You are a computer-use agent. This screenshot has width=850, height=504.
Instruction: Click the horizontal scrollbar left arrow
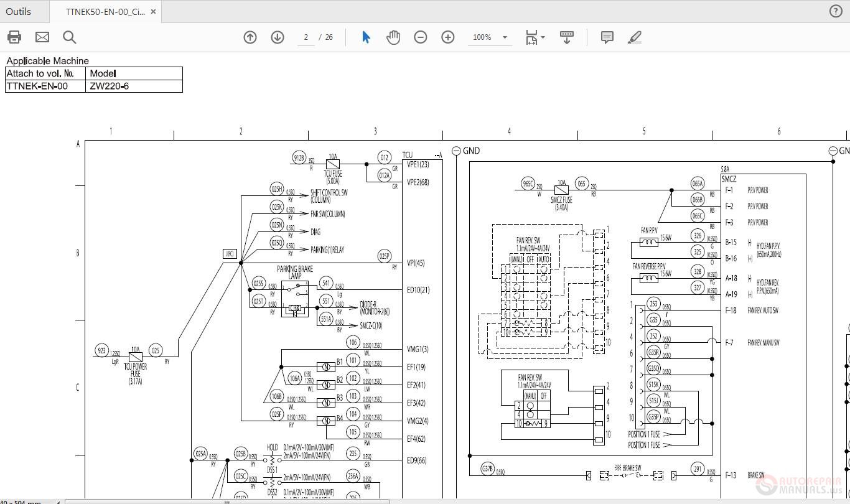[58, 500]
